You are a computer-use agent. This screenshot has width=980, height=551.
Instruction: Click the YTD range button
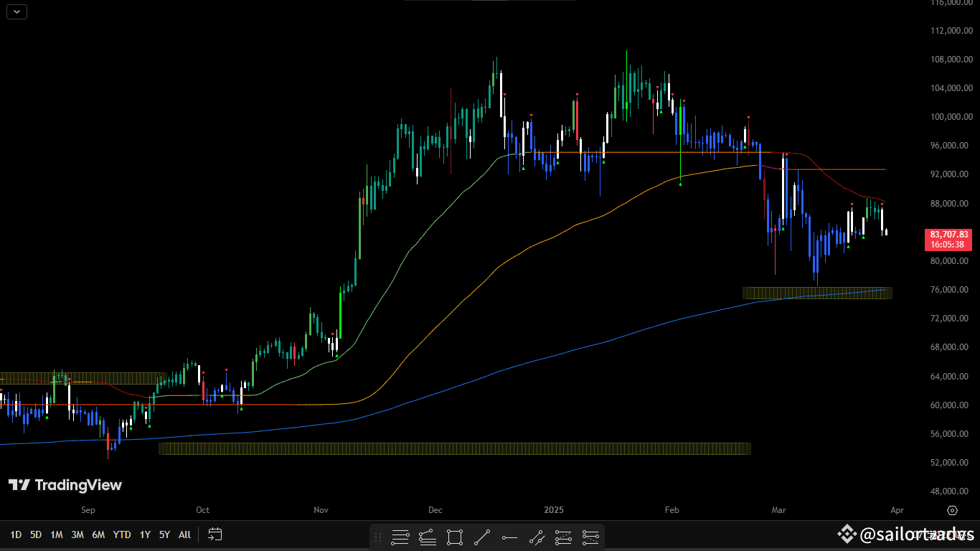(122, 534)
